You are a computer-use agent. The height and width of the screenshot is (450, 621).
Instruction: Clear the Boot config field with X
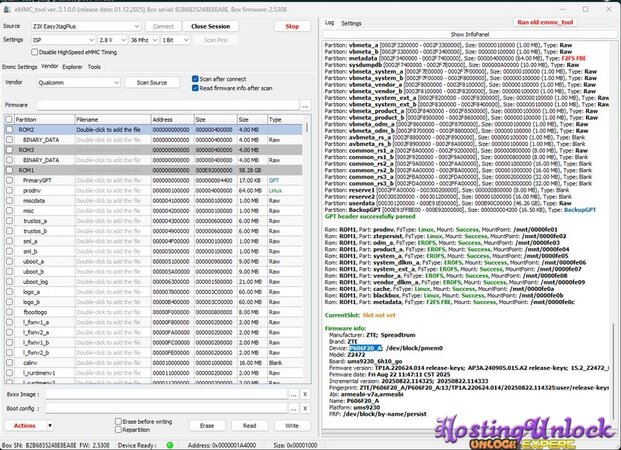pos(307,408)
